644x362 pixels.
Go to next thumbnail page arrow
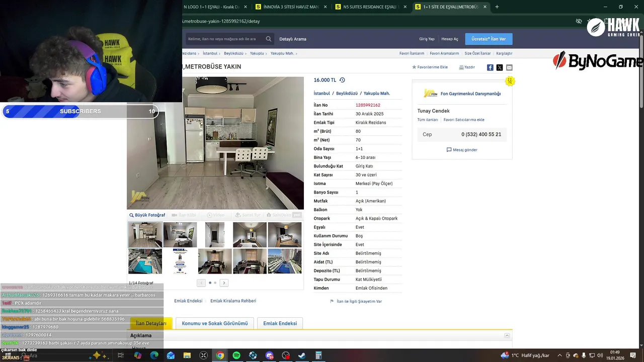[x=224, y=283]
